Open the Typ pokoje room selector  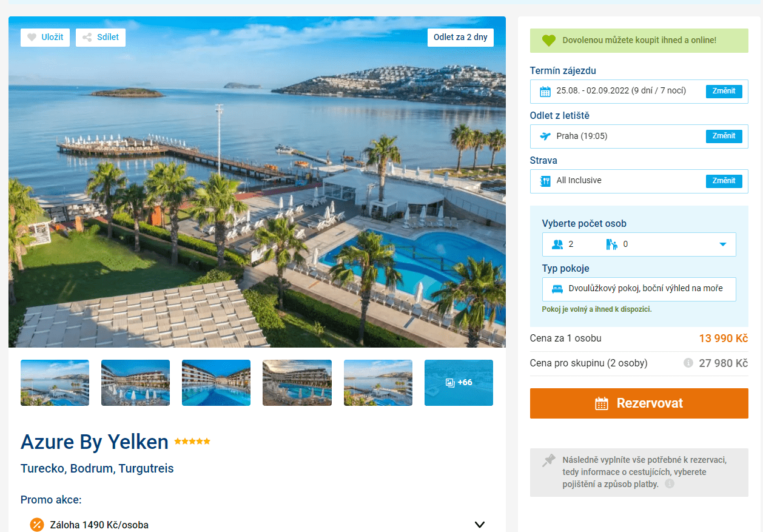tap(639, 289)
